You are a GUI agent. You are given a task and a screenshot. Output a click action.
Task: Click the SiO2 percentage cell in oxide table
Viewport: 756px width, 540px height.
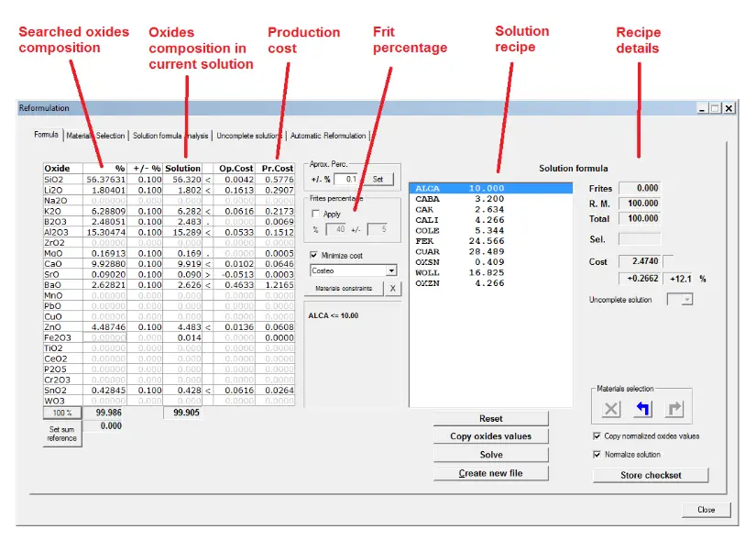point(105,180)
